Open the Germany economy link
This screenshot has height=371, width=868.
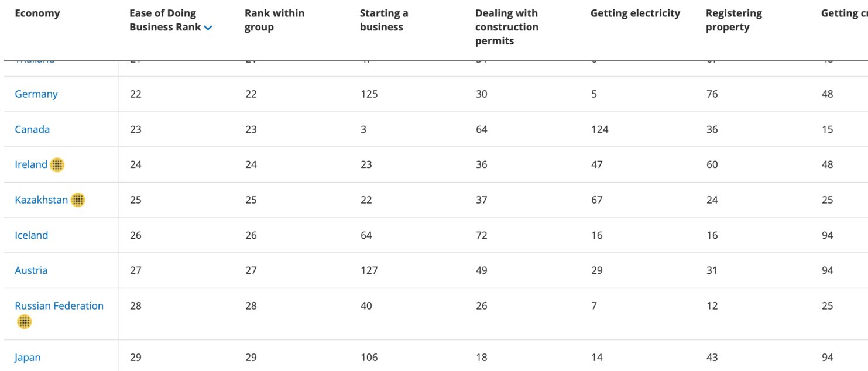[36, 94]
